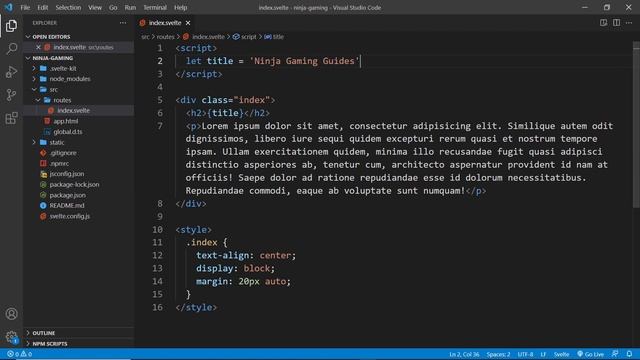
Task: Open the Selection menu
Action: coord(68,7)
